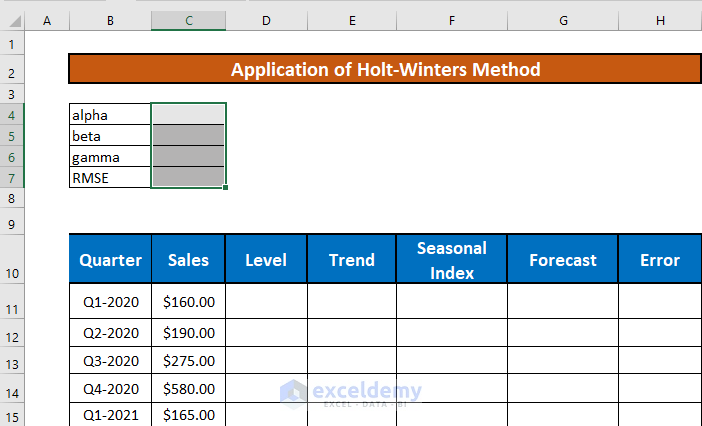Image resolution: width=702 pixels, height=426 pixels.
Task: Select column C header
Action: 188,21
